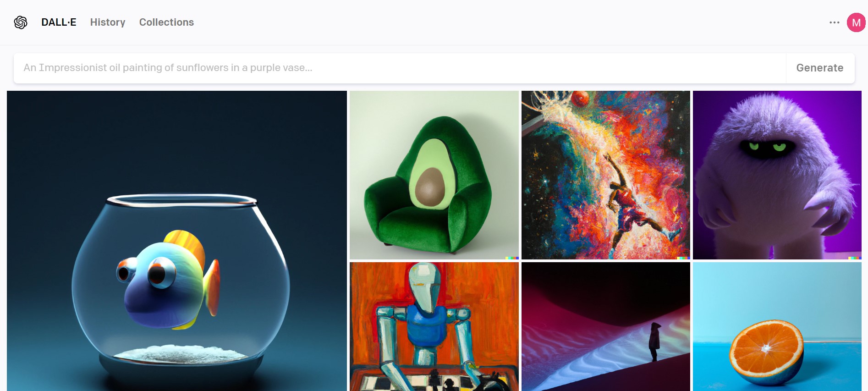
Task: Focus the image prompt text field
Action: click(400, 68)
